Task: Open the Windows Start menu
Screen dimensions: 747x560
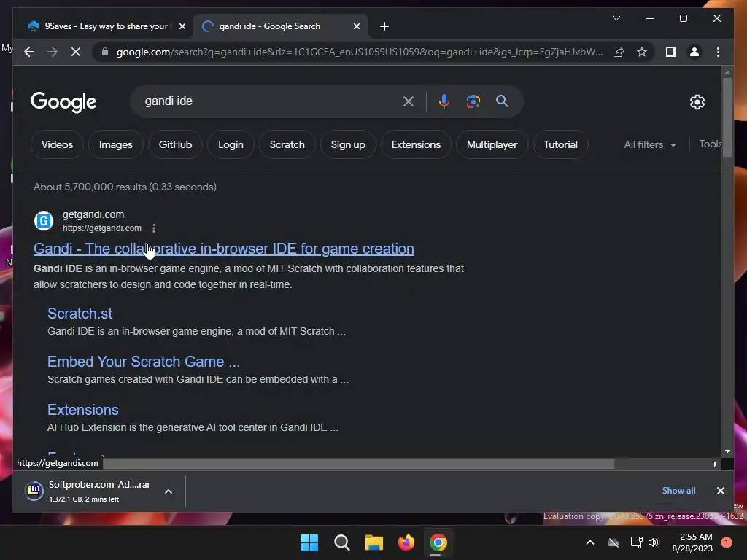Action: tap(309, 542)
